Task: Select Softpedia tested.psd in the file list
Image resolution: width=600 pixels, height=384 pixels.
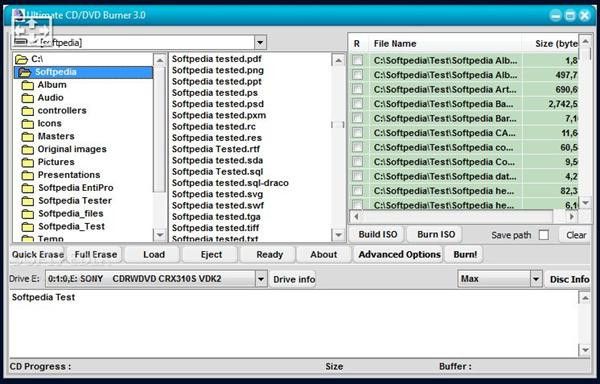Action: [x=217, y=104]
